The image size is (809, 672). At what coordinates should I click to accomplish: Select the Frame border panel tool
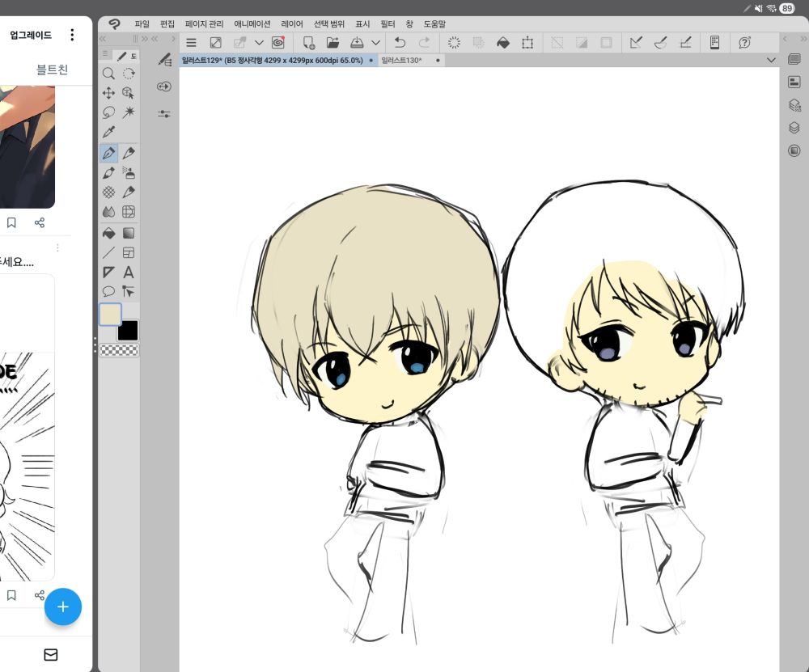click(129, 253)
